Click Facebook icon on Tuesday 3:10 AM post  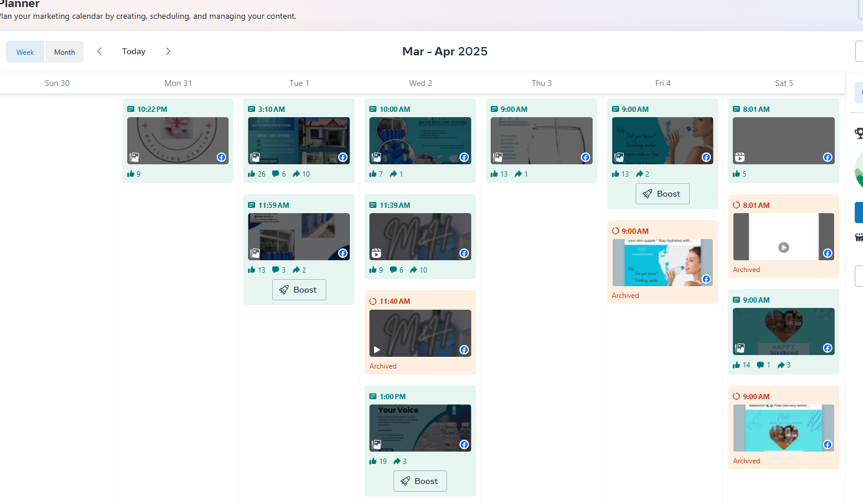click(343, 157)
